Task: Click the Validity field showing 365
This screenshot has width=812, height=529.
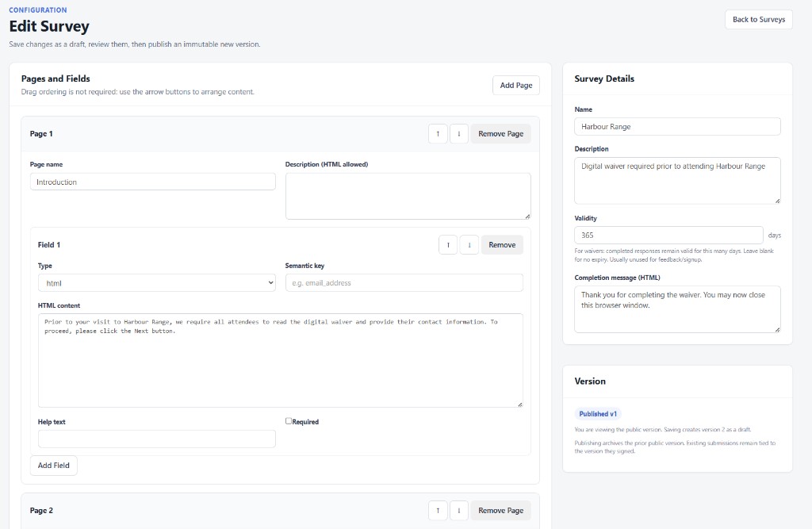Action: [x=668, y=236]
